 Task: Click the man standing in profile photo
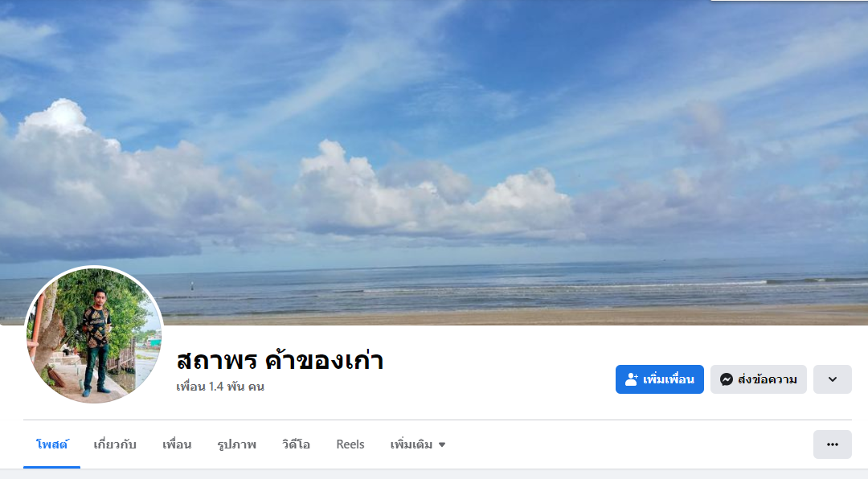(96, 342)
